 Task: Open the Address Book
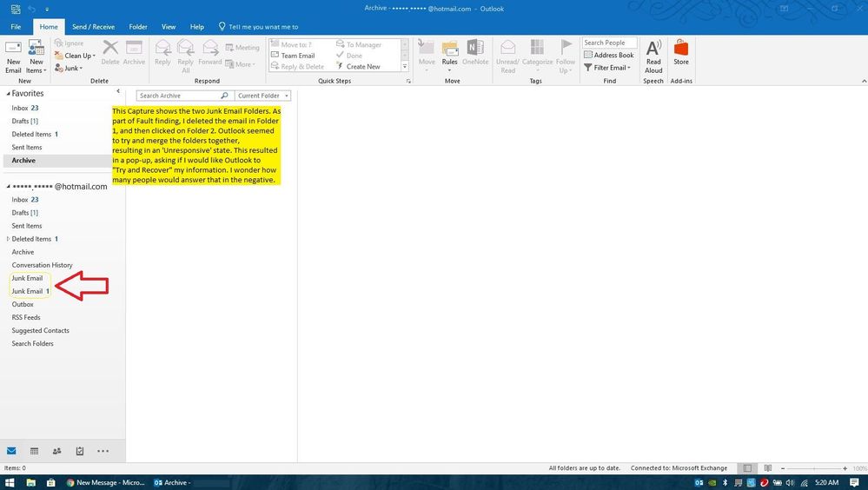[608, 55]
